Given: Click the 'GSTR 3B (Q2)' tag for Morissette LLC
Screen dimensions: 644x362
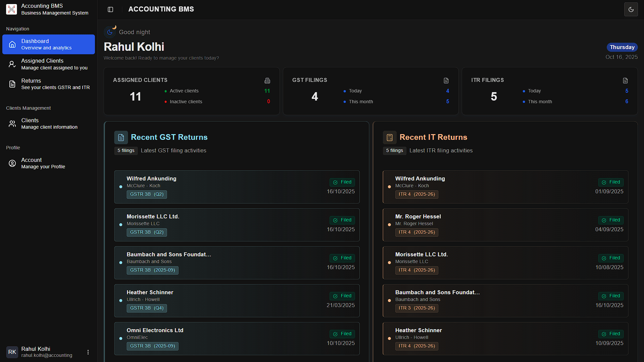Looking at the screenshot, I should [146, 232].
